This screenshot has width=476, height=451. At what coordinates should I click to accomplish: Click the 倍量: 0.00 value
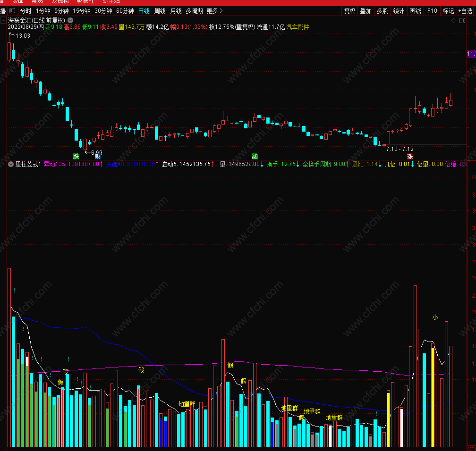(430, 164)
